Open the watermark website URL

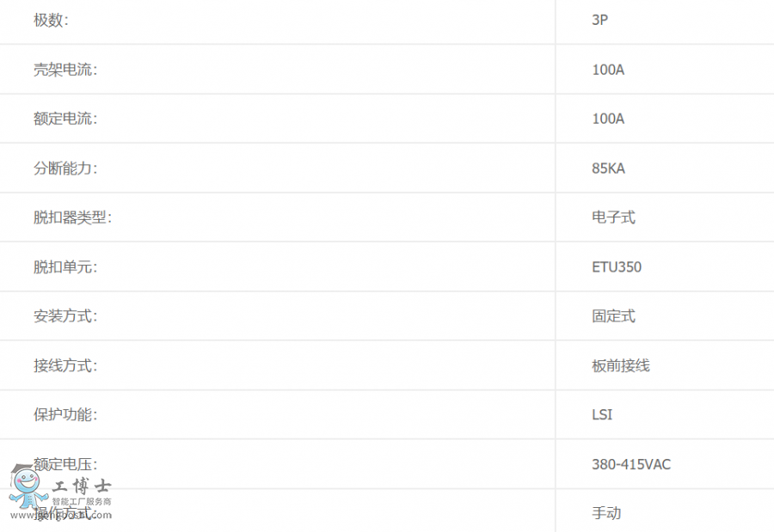61,515
